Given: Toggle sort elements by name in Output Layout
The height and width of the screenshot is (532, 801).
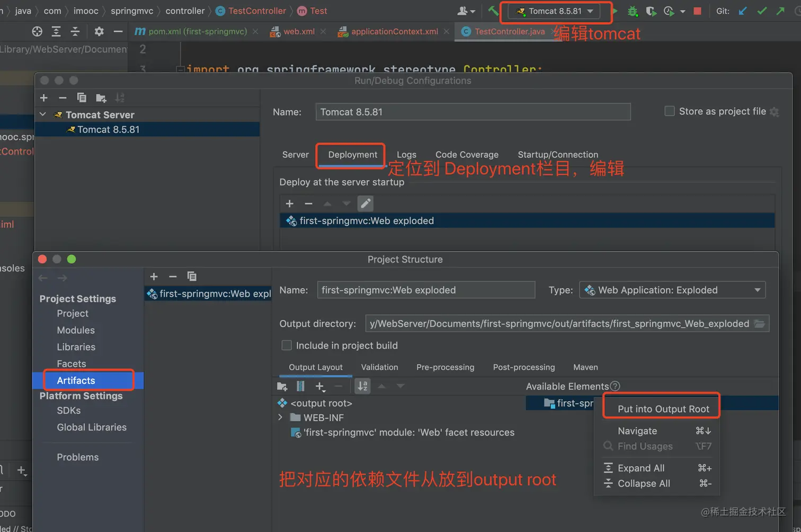Looking at the screenshot, I should 362,386.
